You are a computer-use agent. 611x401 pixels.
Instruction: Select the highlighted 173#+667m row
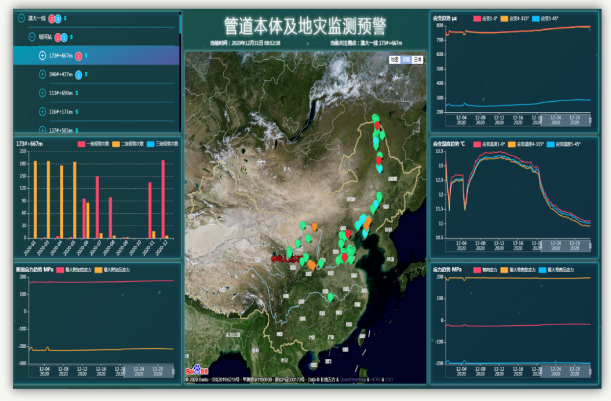click(97, 56)
